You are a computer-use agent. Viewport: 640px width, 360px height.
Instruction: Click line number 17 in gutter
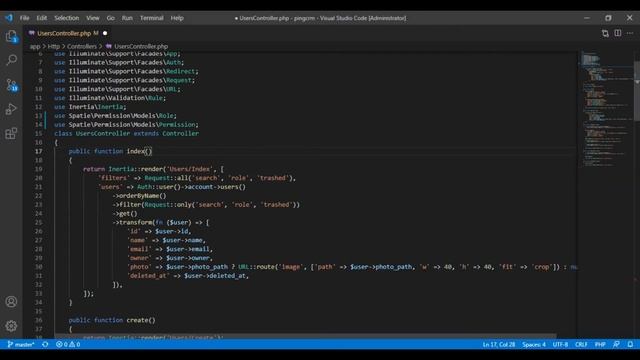[38, 151]
